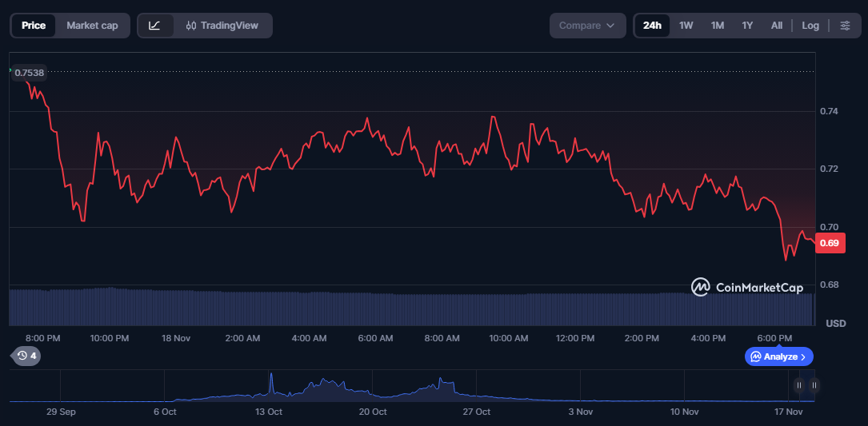This screenshot has height=426, width=868.
Task: Select the 1W time range
Action: (x=686, y=26)
